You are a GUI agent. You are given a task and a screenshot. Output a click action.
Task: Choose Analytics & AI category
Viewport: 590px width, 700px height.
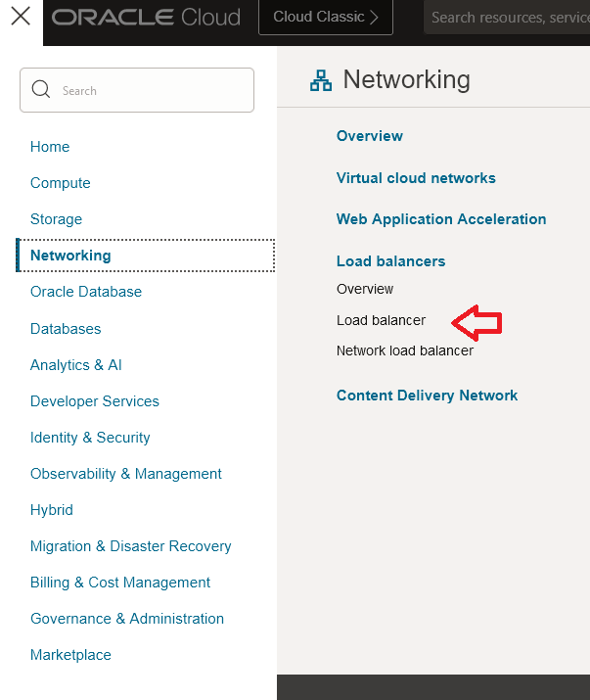[76, 365]
